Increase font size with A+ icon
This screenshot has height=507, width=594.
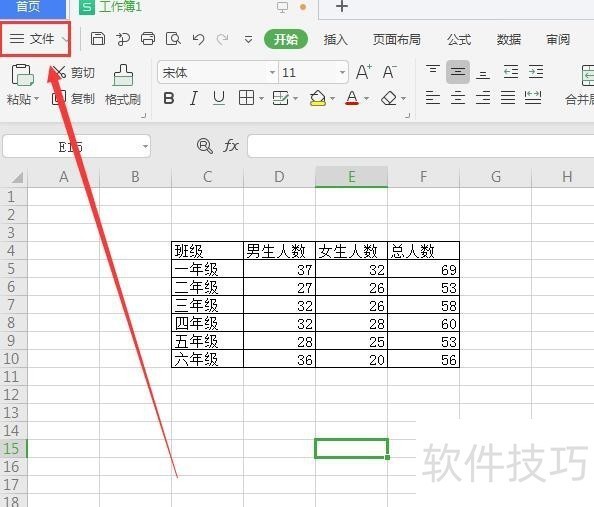(364, 72)
